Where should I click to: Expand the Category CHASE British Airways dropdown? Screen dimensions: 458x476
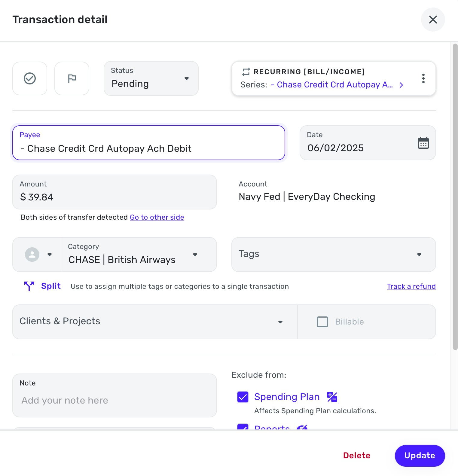click(x=139, y=255)
